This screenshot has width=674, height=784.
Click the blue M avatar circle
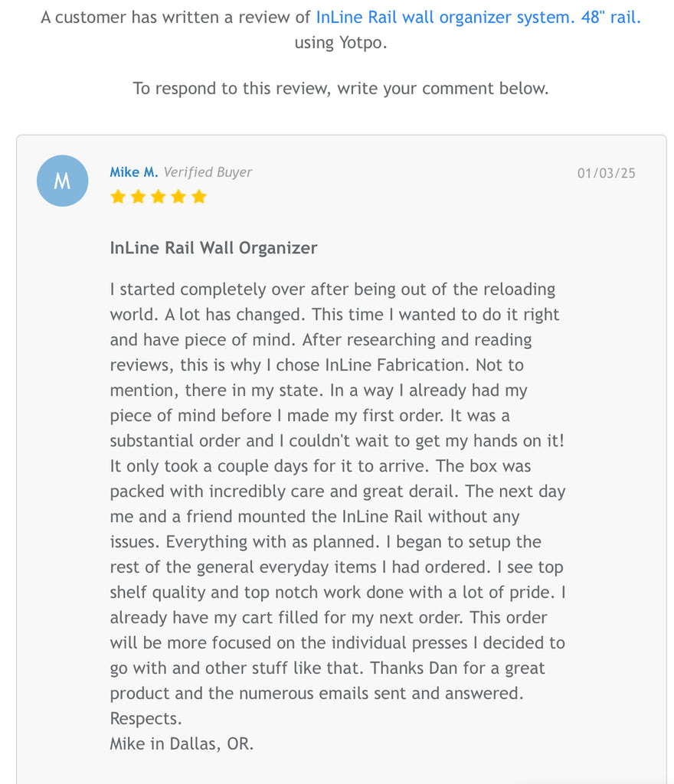click(x=62, y=181)
